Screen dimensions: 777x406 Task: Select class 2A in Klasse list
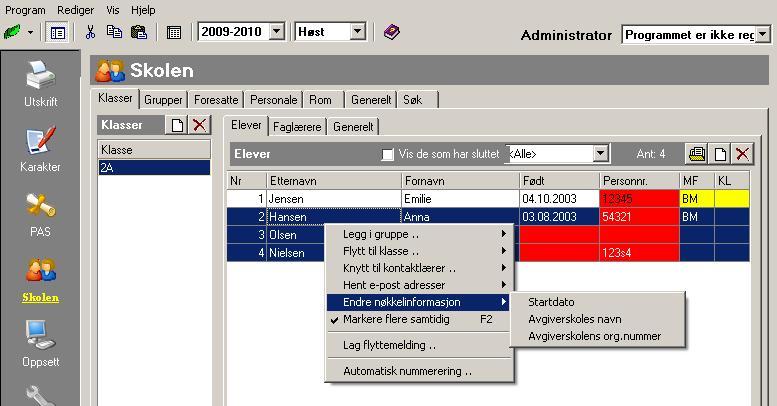[x=154, y=168]
